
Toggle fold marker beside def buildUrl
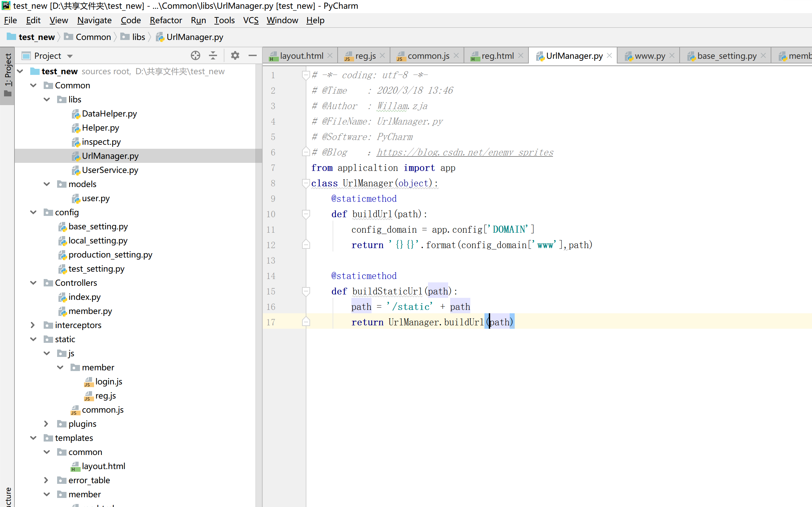306,214
